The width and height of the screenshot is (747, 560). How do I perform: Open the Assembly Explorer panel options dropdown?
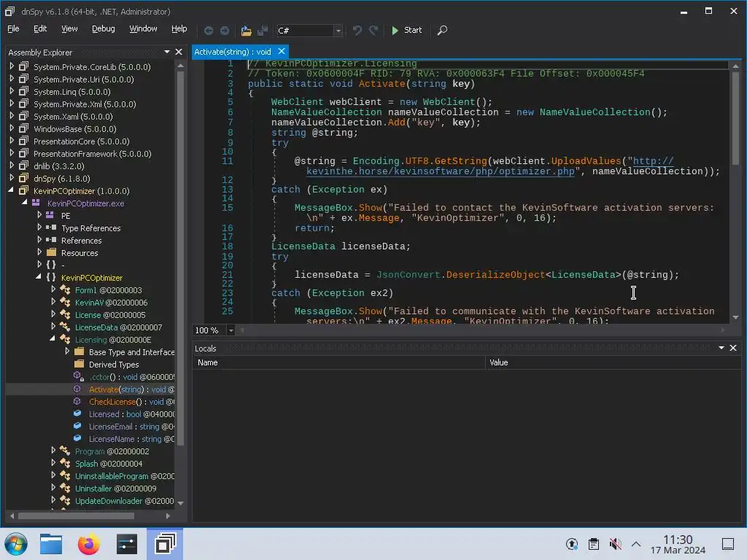click(x=167, y=52)
